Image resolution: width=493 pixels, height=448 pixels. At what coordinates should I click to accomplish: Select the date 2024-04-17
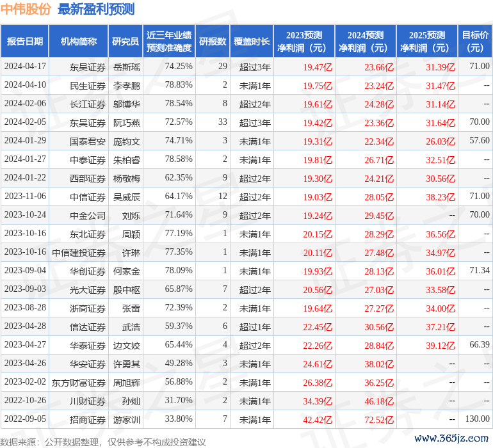25,67
